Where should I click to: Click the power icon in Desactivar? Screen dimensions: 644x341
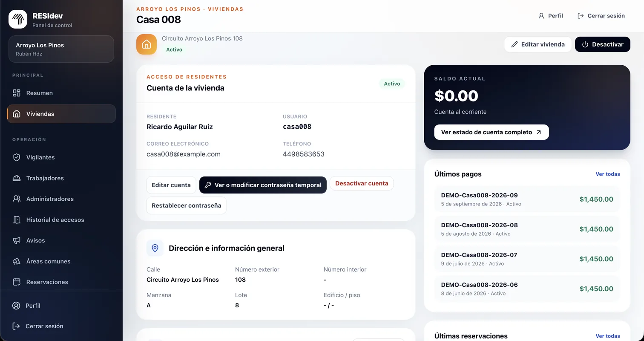pyautogui.click(x=585, y=44)
